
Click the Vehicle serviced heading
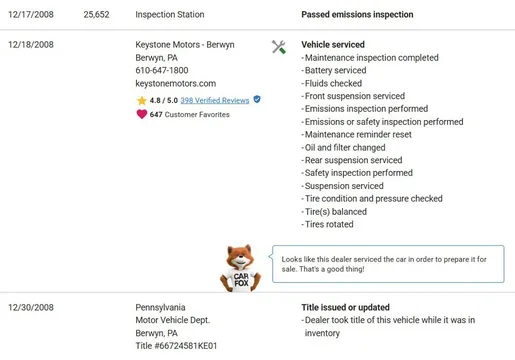333,45
